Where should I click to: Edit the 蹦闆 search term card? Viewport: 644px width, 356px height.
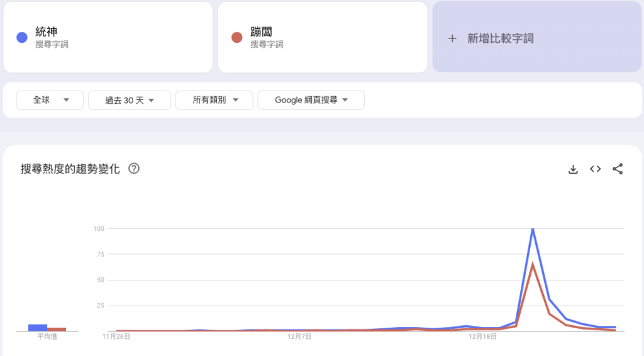[x=323, y=37]
